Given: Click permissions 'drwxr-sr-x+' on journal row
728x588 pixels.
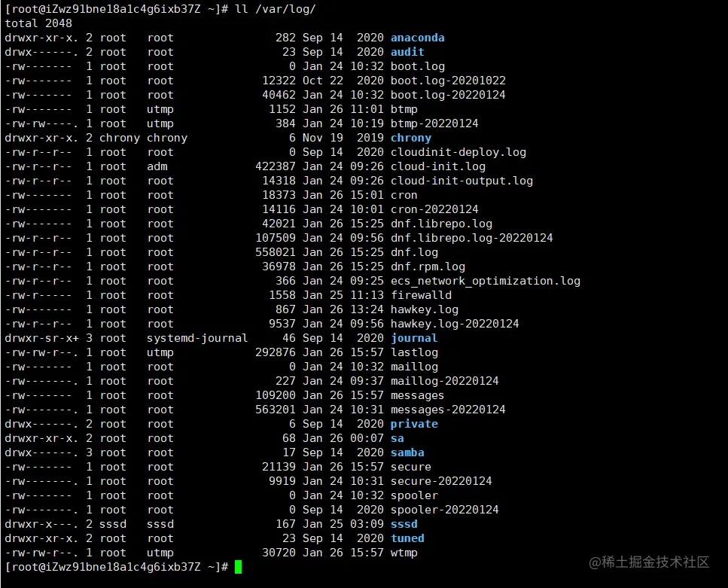Looking at the screenshot, I should click(42, 339).
